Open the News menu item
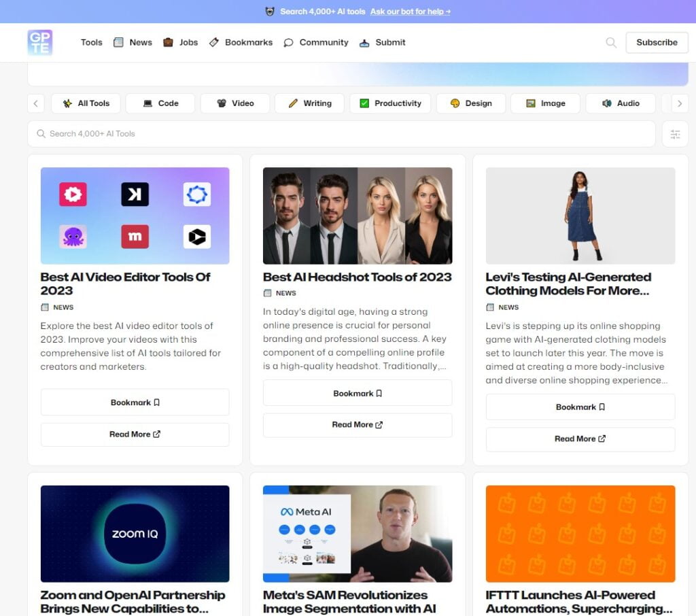 pyautogui.click(x=133, y=42)
